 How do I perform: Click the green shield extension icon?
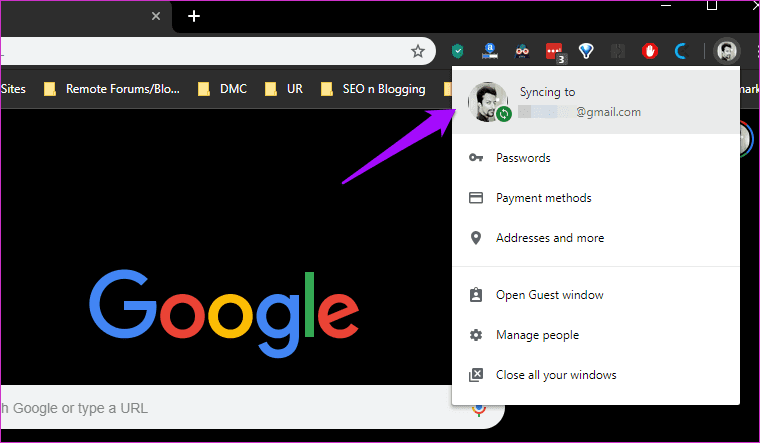[458, 50]
